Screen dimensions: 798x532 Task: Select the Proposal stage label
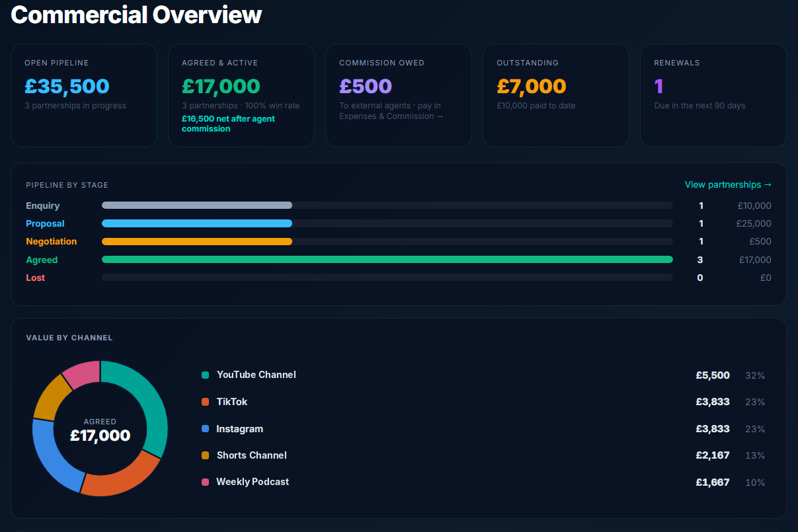[x=46, y=224]
